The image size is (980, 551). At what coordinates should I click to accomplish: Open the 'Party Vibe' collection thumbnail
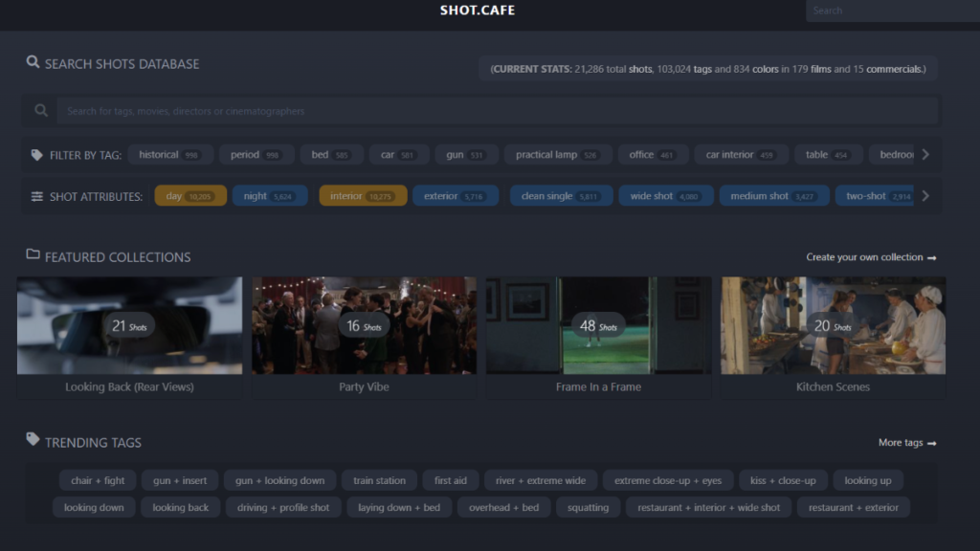pyautogui.click(x=364, y=326)
